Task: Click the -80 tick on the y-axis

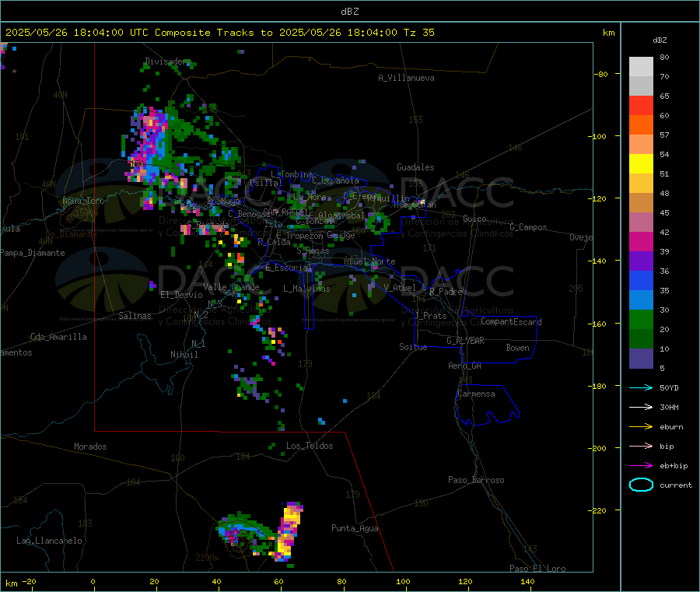Action: [601, 74]
